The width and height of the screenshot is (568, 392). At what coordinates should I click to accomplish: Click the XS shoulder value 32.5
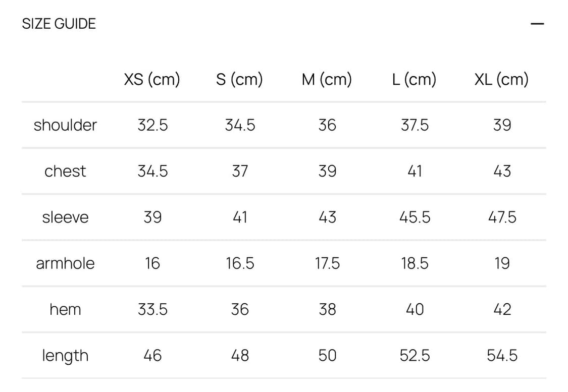(x=152, y=125)
